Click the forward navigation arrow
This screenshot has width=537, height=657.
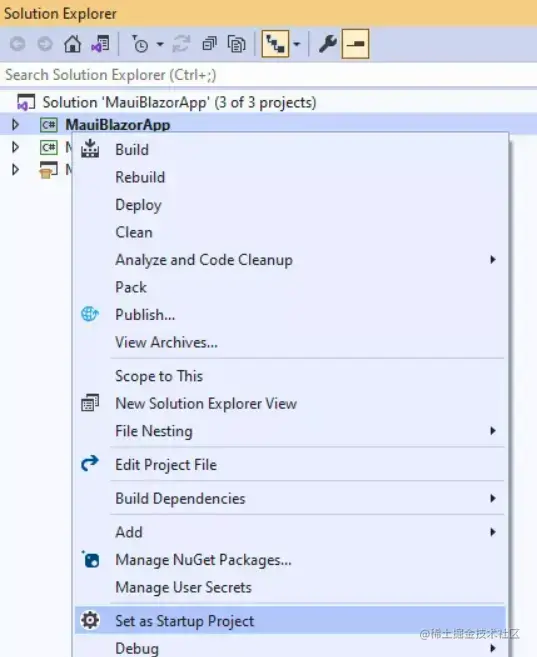pos(45,44)
